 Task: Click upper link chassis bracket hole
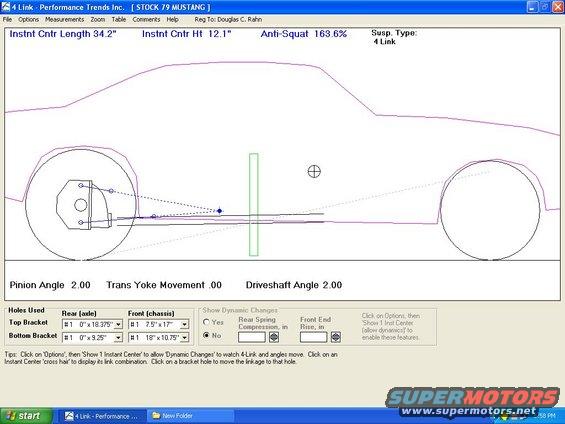(111, 191)
